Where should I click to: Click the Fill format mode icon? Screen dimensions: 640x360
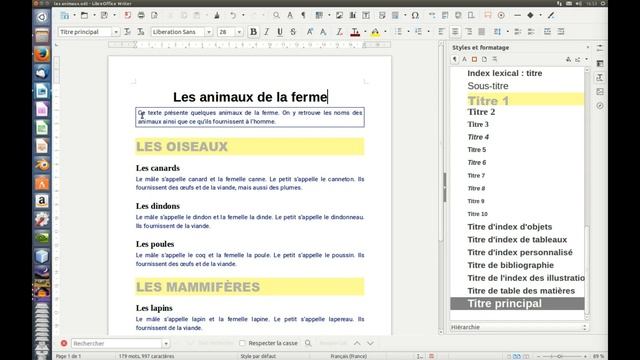pyautogui.click(x=568, y=60)
